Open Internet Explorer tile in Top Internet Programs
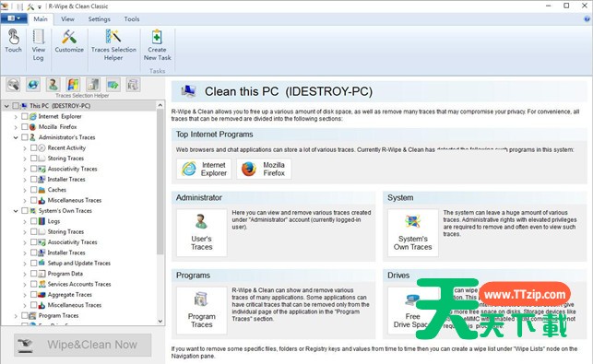 [204, 169]
